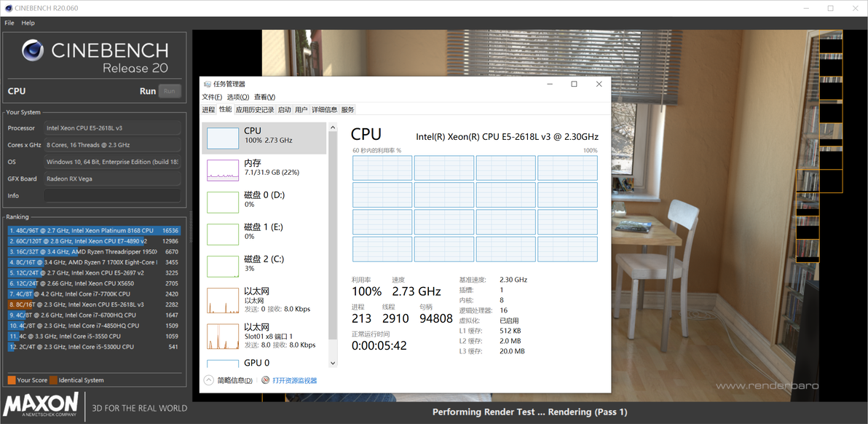Select GPU 0 in the sidebar
Image resolution: width=868 pixels, height=424 pixels.
coord(264,363)
